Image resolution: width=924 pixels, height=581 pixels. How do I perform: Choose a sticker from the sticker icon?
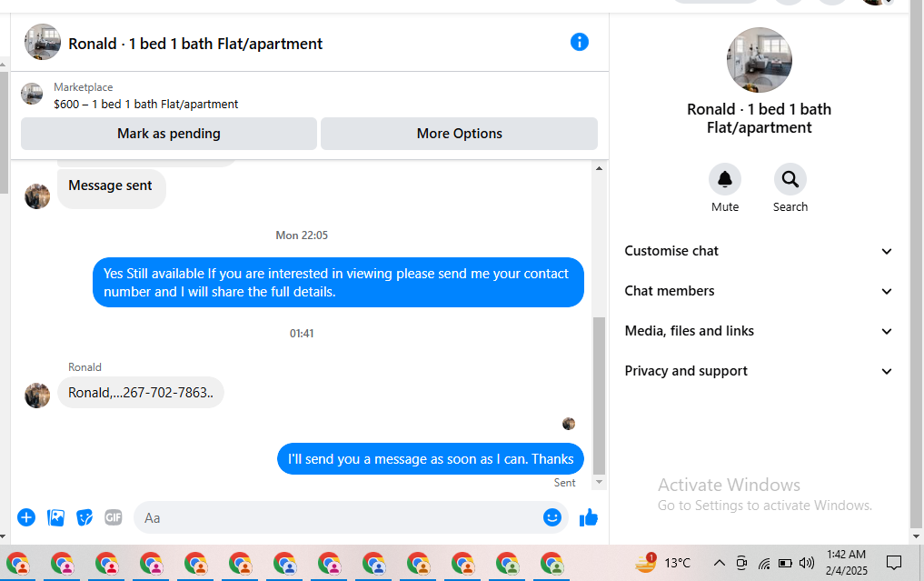[x=84, y=517]
